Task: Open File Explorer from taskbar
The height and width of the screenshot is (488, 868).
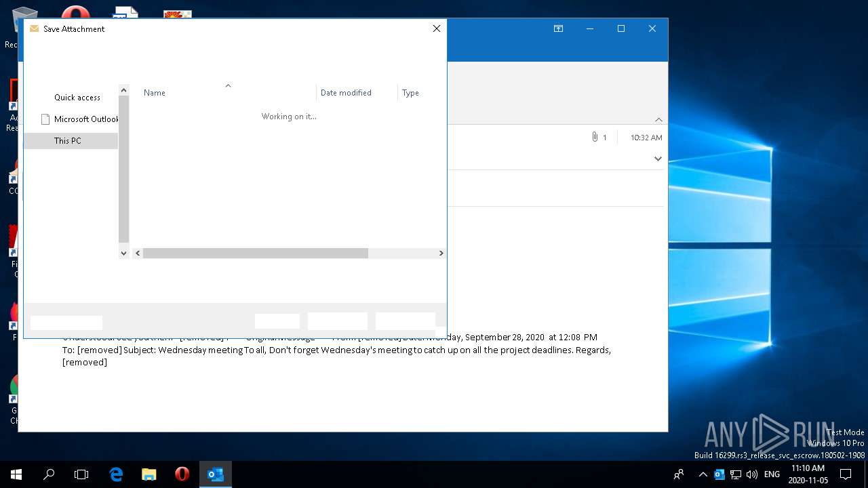Action: pyautogui.click(x=149, y=474)
